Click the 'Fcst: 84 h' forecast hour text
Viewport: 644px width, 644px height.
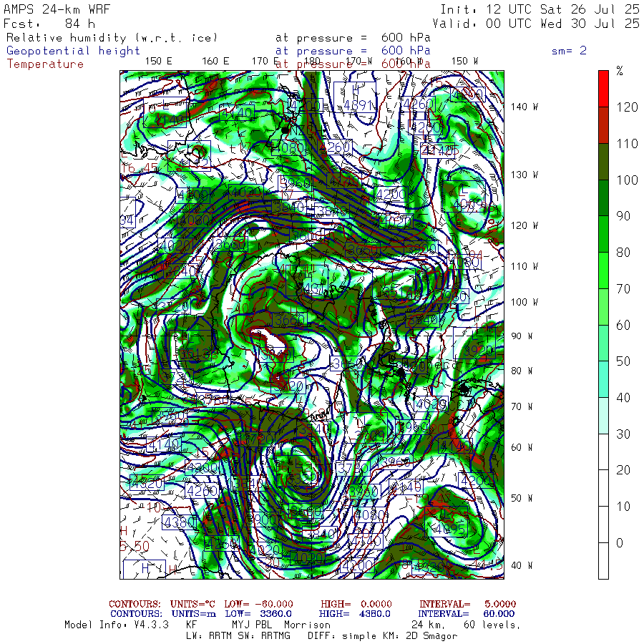49,24
